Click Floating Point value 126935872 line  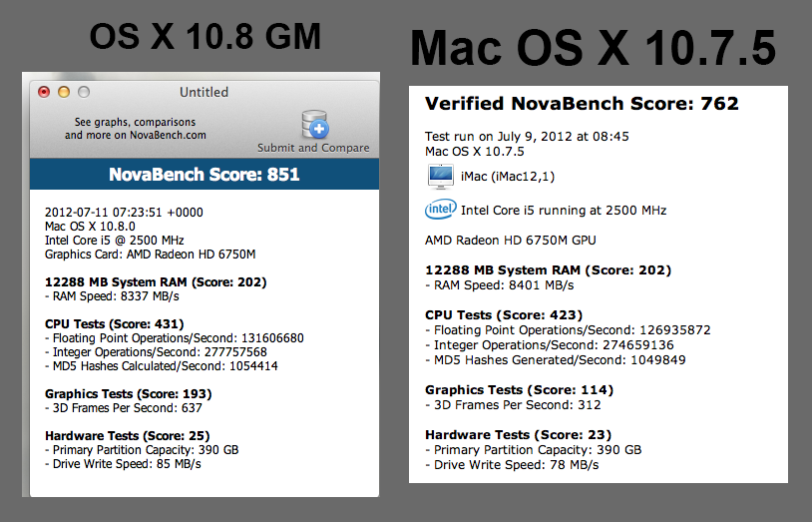pos(568,330)
